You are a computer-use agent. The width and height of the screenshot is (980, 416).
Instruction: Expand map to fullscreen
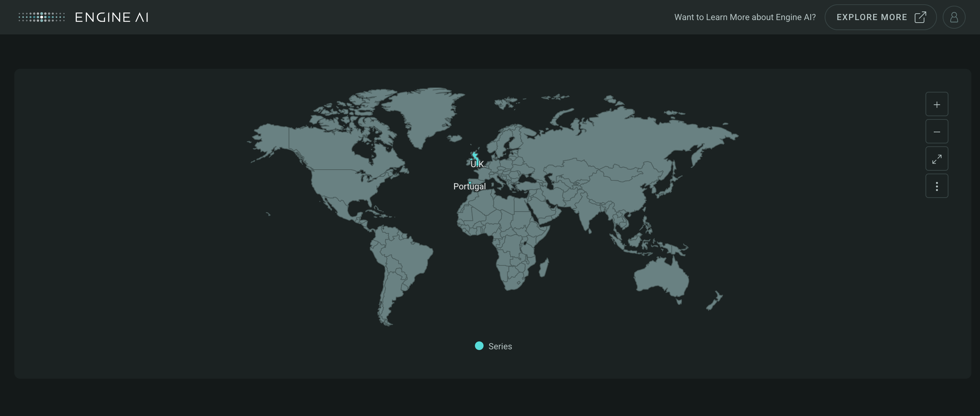(937, 159)
